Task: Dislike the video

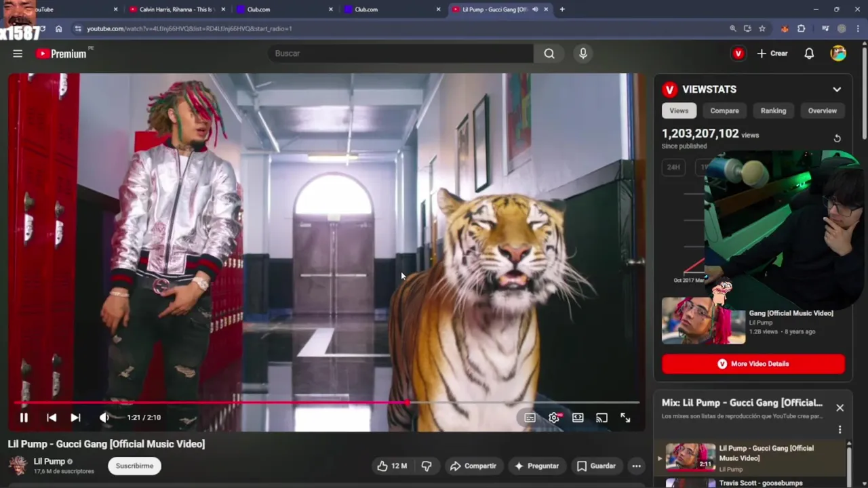Action: (x=427, y=466)
